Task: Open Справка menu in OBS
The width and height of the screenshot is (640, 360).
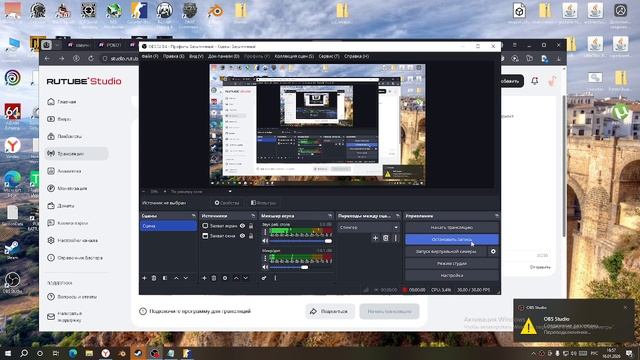Action: 356,56
